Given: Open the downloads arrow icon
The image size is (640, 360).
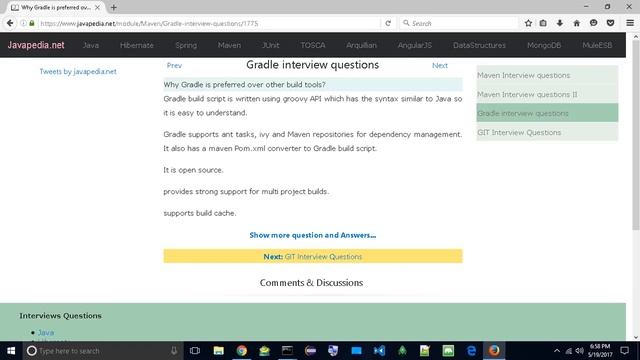Looking at the screenshot, I should click(x=560, y=23).
